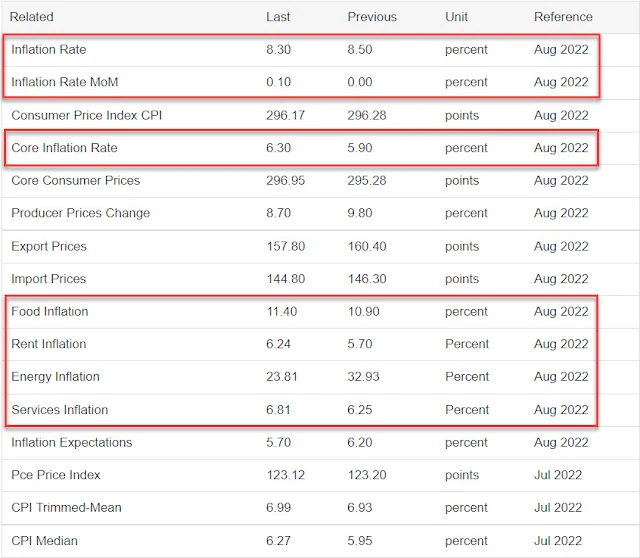
Task: Open the Inflation Expectations indicator
Action: click(x=71, y=442)
